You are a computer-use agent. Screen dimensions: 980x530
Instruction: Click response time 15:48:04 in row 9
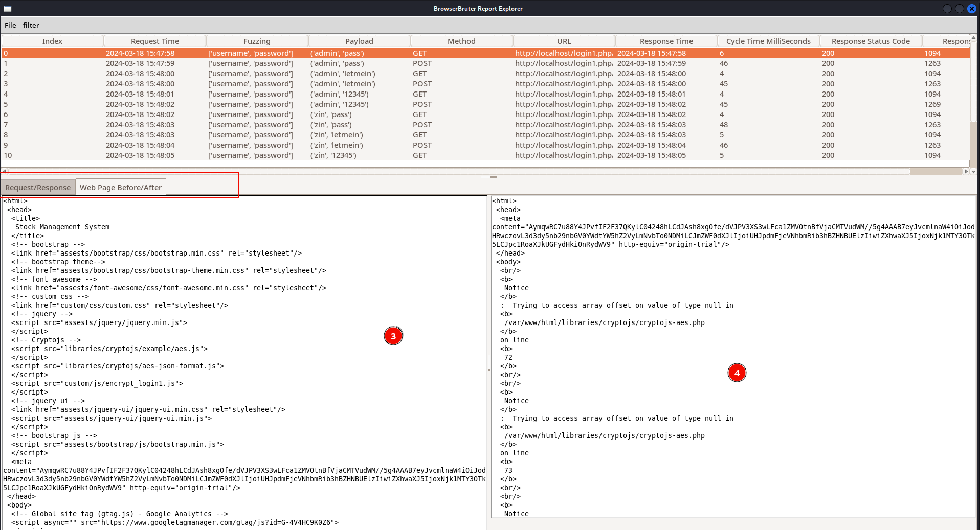(x=652, y=145)
